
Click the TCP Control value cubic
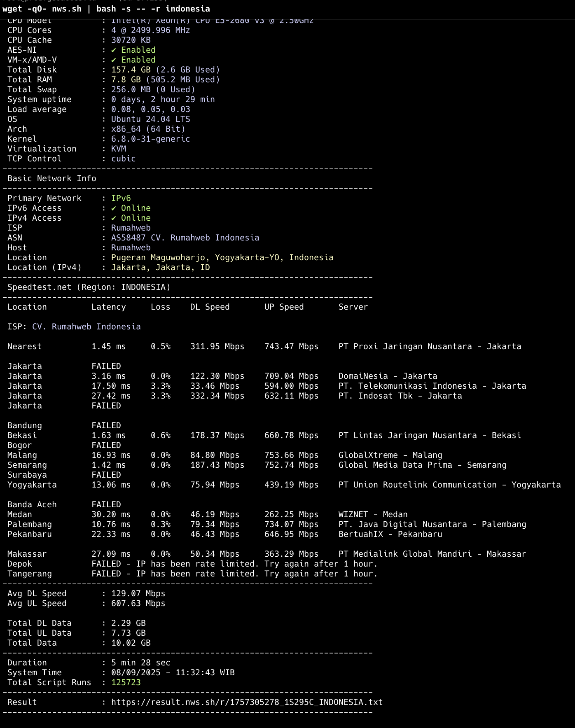(124, 159)
